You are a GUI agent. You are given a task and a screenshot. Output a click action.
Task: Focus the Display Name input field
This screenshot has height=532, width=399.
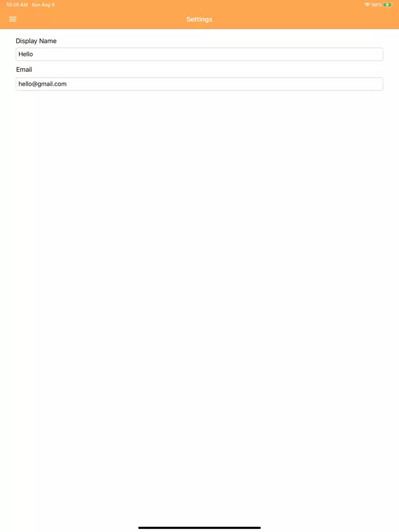[199, 54]
